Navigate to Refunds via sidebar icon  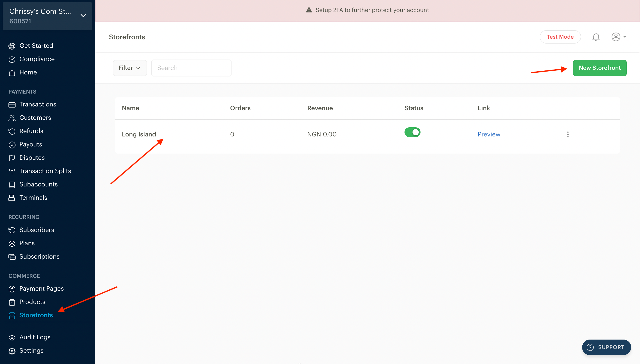[12, 131]
